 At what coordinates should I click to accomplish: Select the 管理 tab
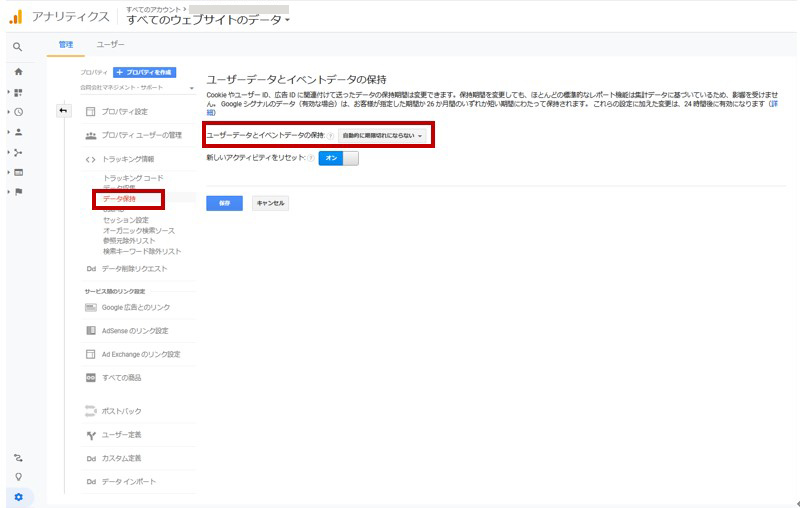pos(66,45)
